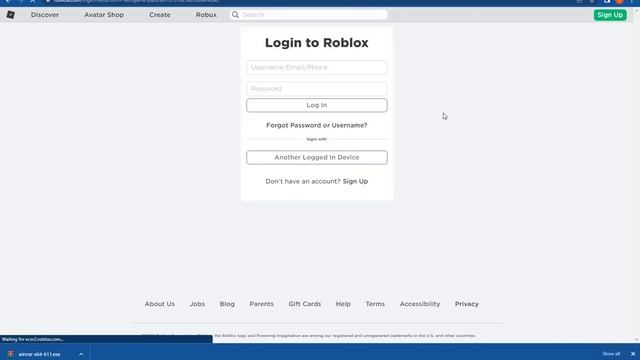The width and height of the screenshot is (640, 360).
Task: Open the Robux page
Action: [x=206, y=15]
